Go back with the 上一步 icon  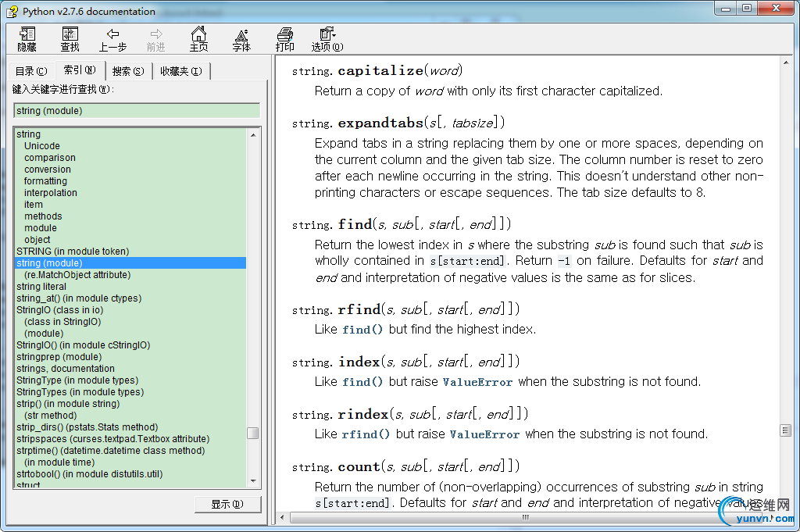pyautogui.click(x=112, y=39)
